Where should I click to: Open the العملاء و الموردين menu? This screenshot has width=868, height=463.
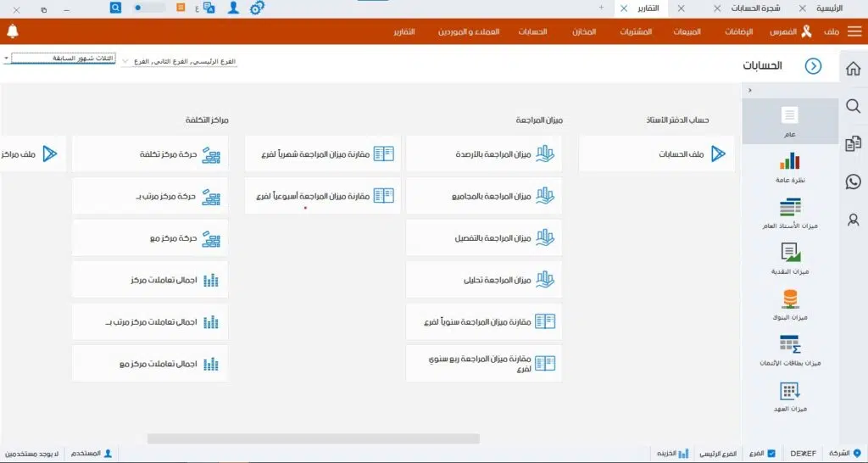click(x=469, y=32)
